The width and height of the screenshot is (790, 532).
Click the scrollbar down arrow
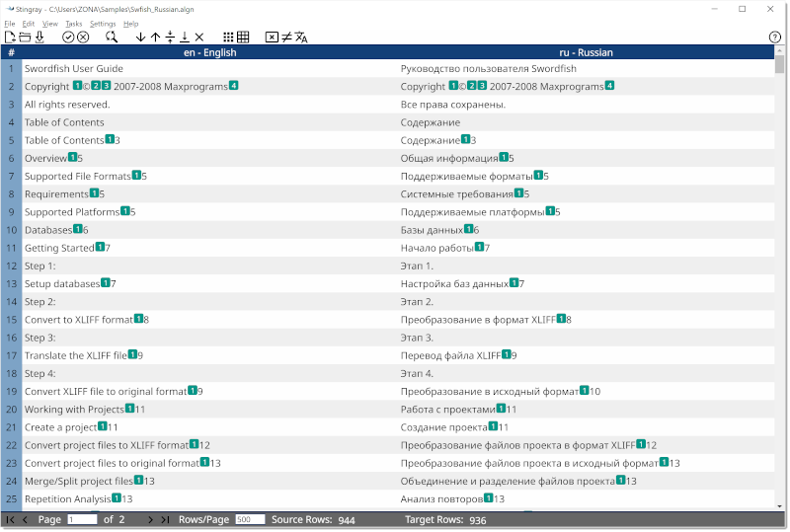[x=779, y=506]
